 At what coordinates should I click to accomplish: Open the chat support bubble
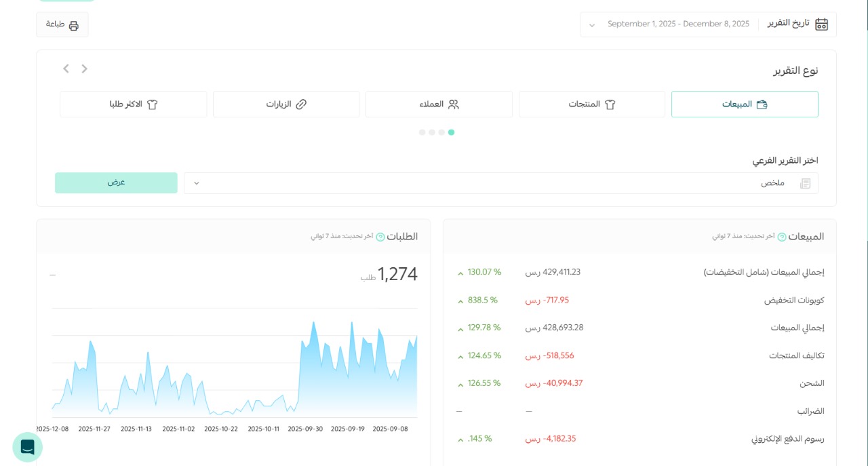(x=27, y=447)
